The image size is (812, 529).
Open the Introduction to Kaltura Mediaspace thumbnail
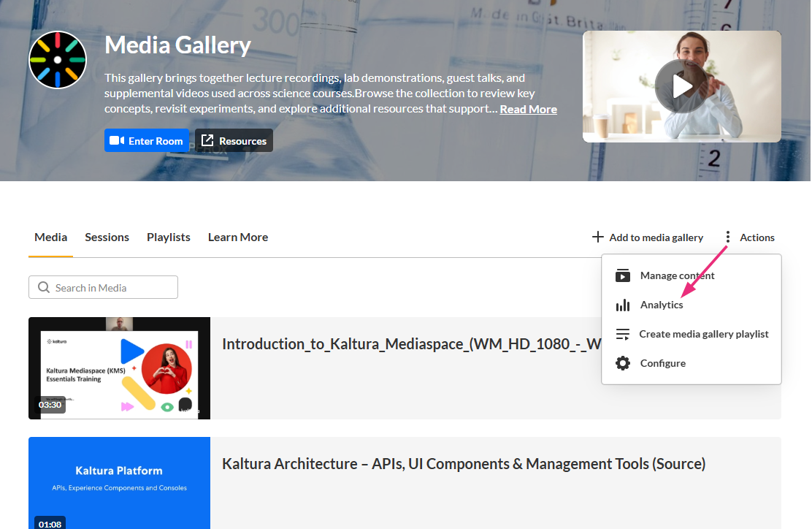click(119, 368)
